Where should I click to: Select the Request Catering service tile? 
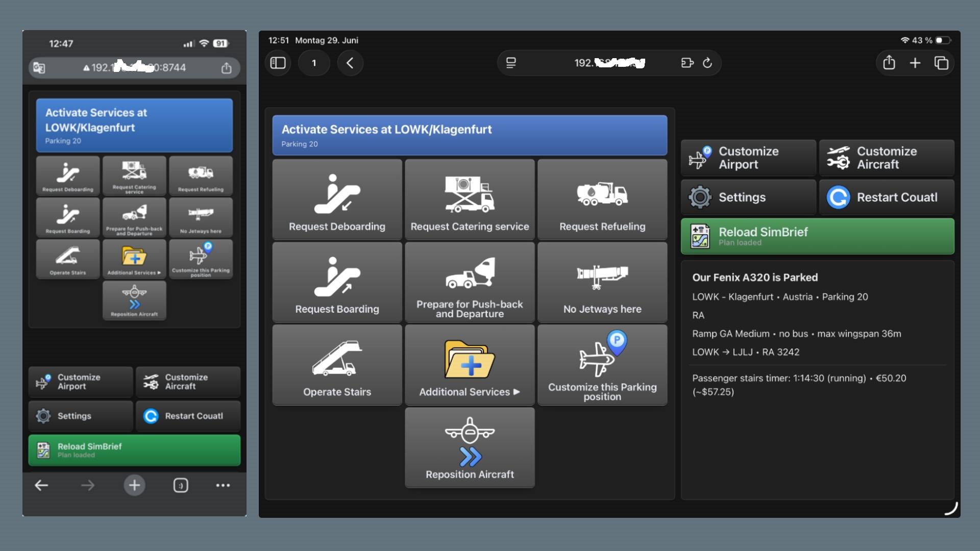tap(470, 199)
